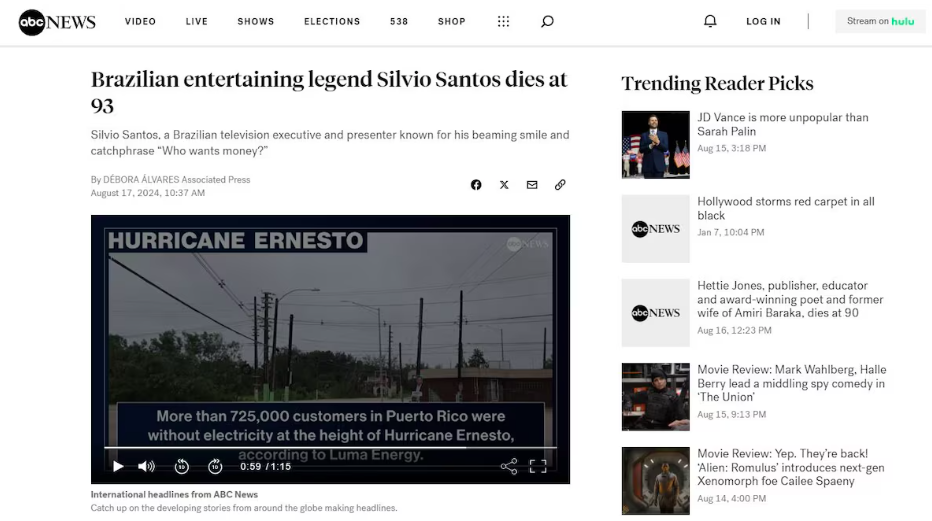Click 'The Union' review thumbnail image
The height and width of the screenshot is (521, 932).
(656, 397)
